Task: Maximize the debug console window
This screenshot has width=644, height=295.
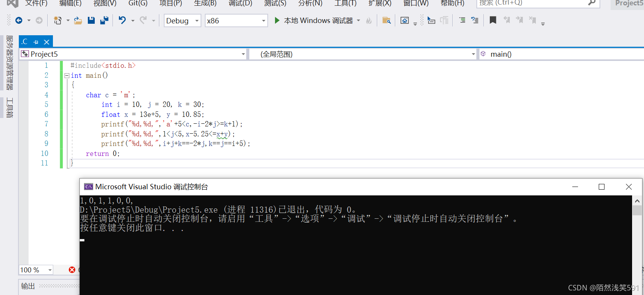Action: point(601,187)
